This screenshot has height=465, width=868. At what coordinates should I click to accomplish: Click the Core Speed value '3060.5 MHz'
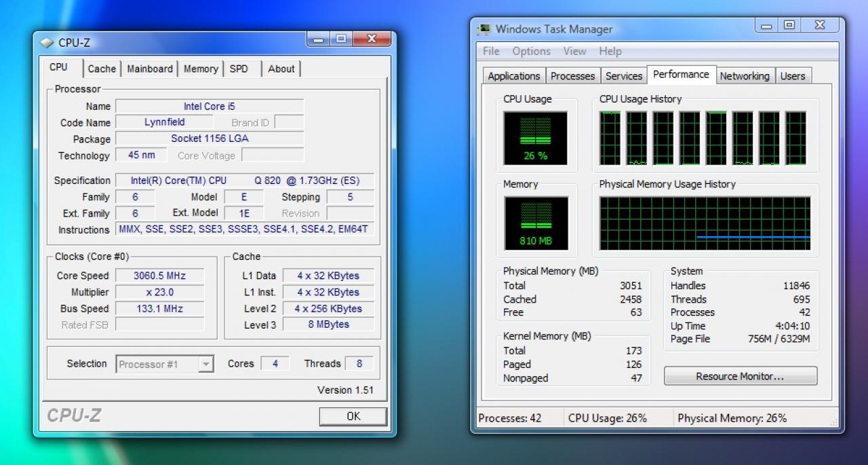pyautogui.click(x=159, y=276)
